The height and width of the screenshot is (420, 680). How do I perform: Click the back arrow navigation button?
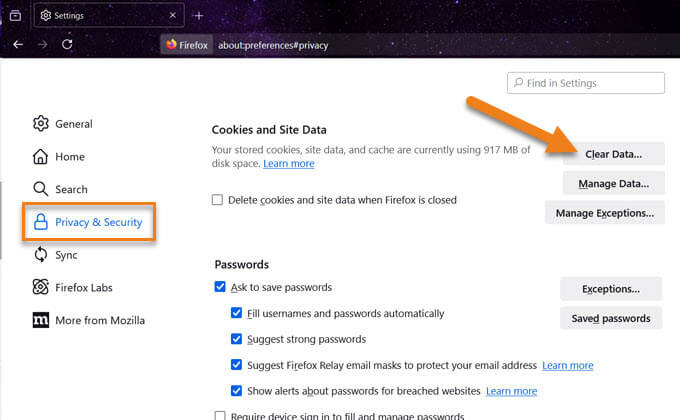[x=18, y=44]
